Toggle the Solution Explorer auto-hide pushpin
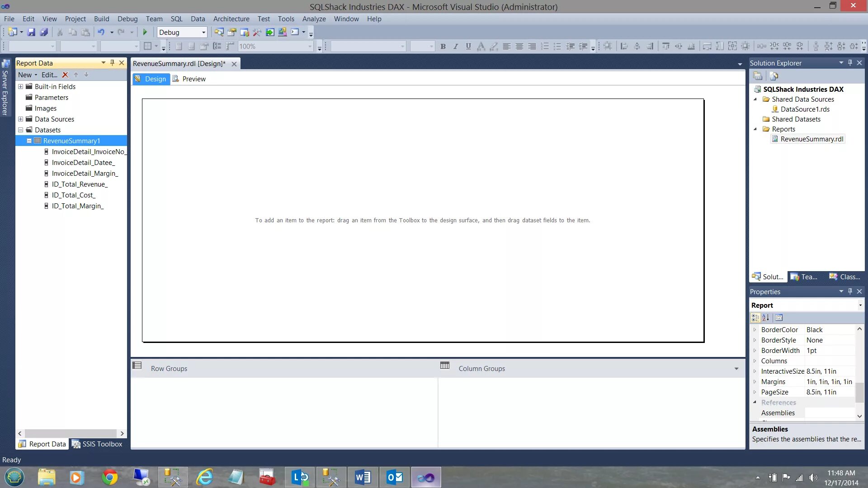 [x=850, y=63]
